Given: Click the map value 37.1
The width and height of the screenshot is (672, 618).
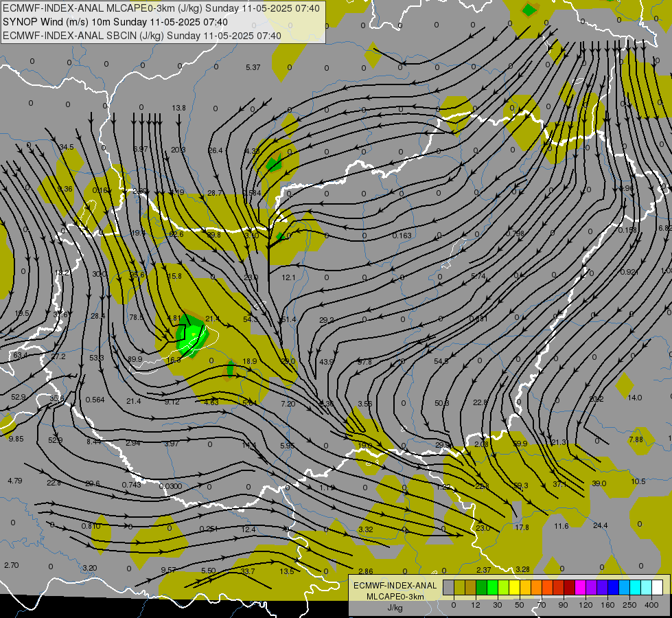Looking at the screenshot, I should pos(559,484).
